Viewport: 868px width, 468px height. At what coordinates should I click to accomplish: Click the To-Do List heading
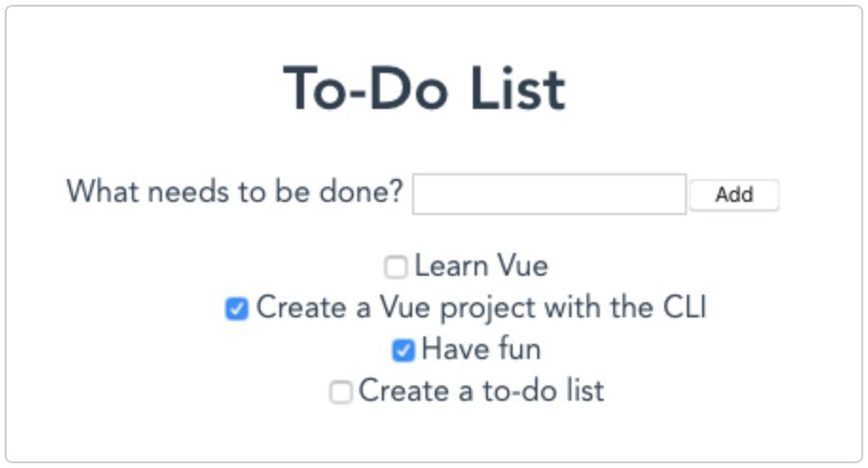425,89
